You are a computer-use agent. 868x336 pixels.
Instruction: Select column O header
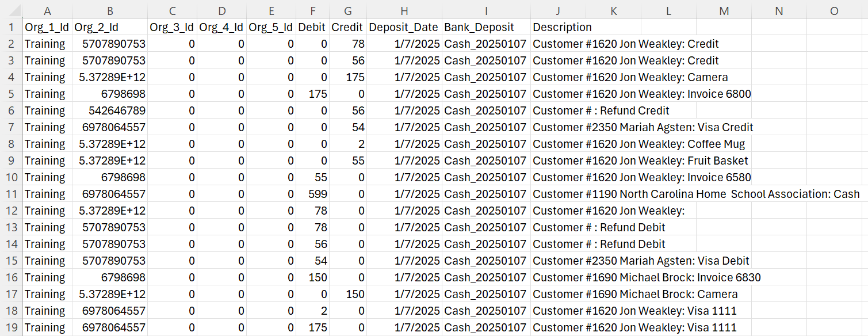tap(834, 11)
